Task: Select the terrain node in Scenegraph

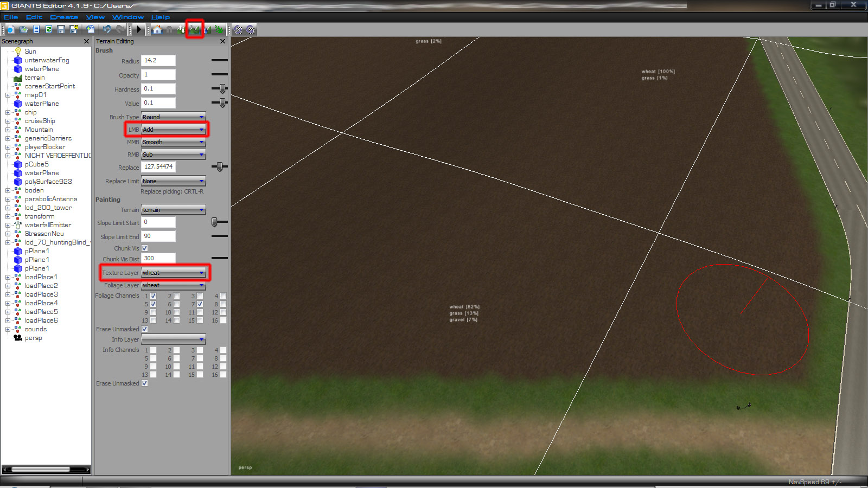Action: coord(35,78)
